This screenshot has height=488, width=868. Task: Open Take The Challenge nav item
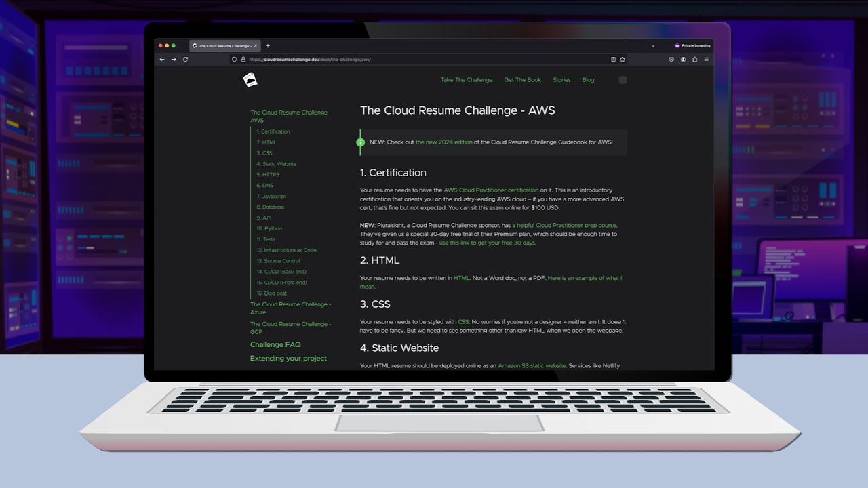[x=467, y=80]
